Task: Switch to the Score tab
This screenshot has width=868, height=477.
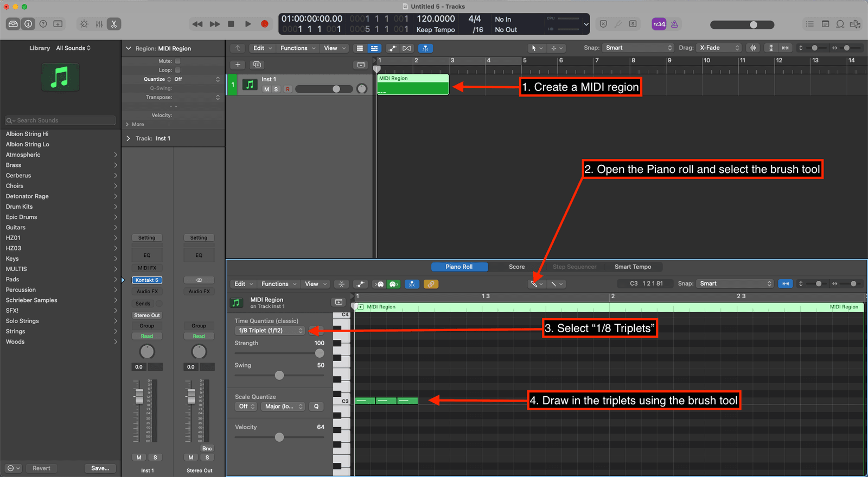Action: pyautogui.click(x=516, y=267)
